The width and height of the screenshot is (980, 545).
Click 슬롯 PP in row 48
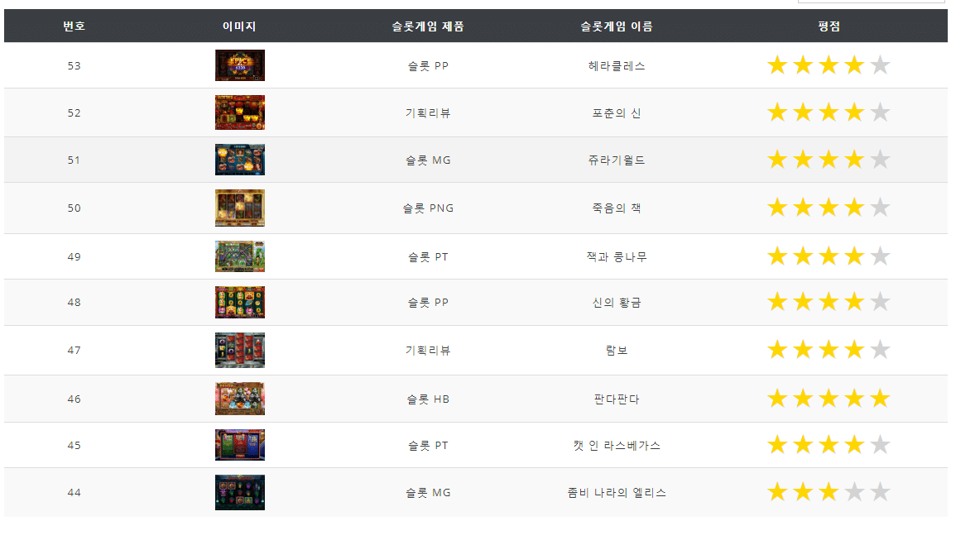(x=428, y=303)
